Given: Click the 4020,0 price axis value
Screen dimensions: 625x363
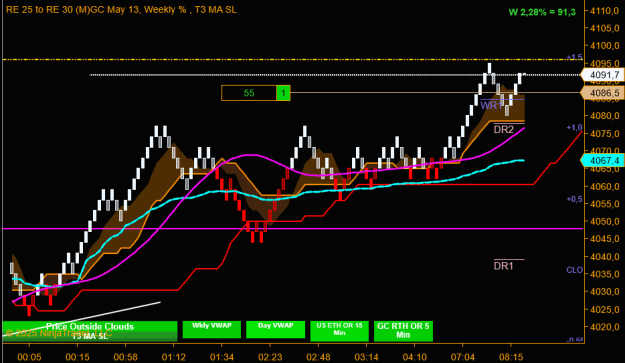Looking at the screenshot, I should click(605, 327).
